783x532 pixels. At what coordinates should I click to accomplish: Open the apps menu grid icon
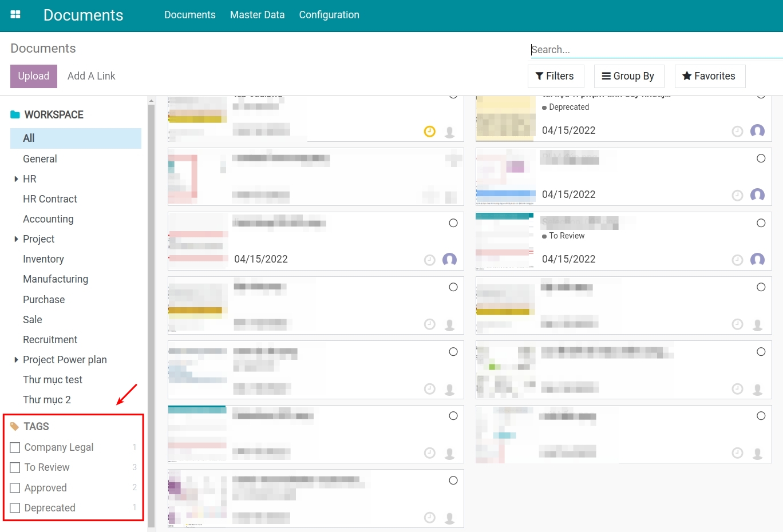15,14
